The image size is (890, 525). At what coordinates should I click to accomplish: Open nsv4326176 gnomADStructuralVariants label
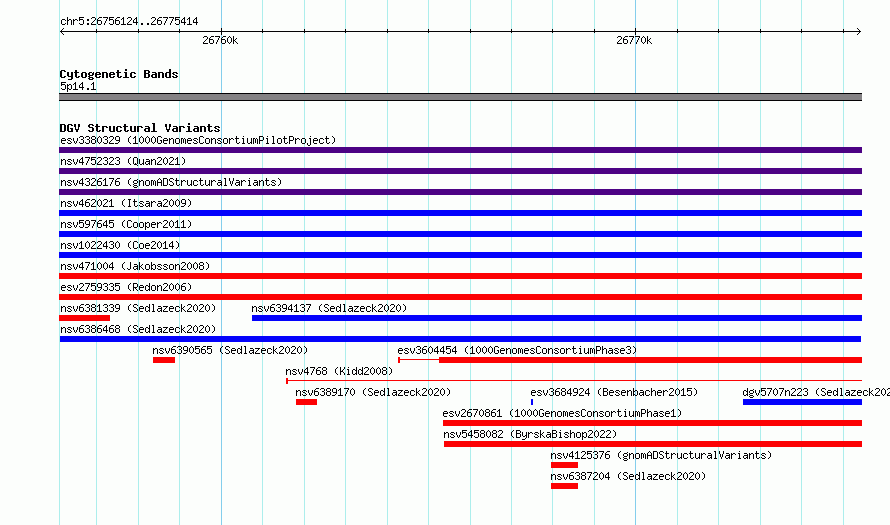tap(171, 182)
